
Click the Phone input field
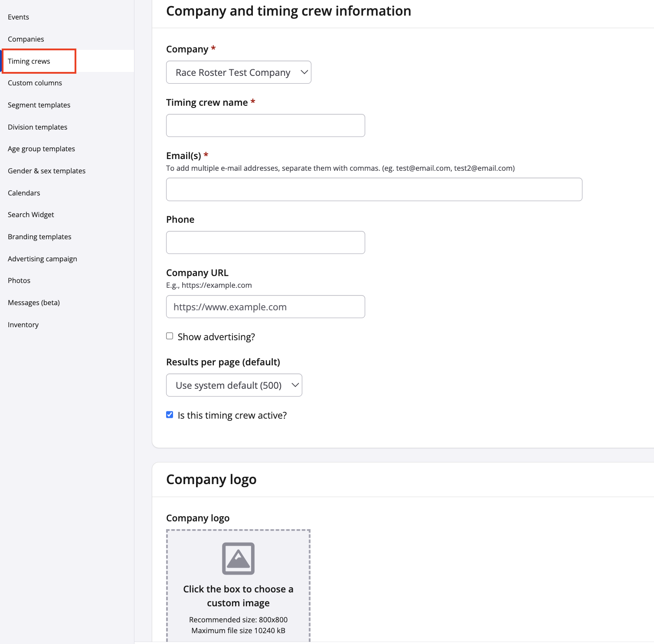pos(265,243)
